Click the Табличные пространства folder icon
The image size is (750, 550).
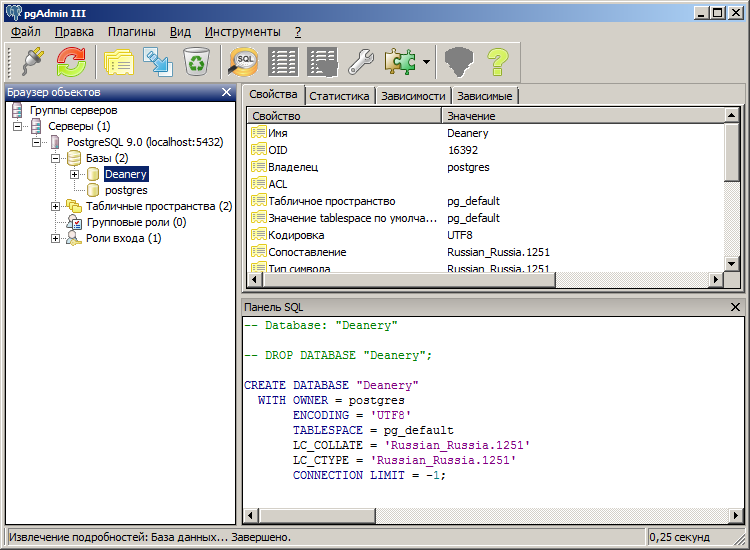pos(74,207)
